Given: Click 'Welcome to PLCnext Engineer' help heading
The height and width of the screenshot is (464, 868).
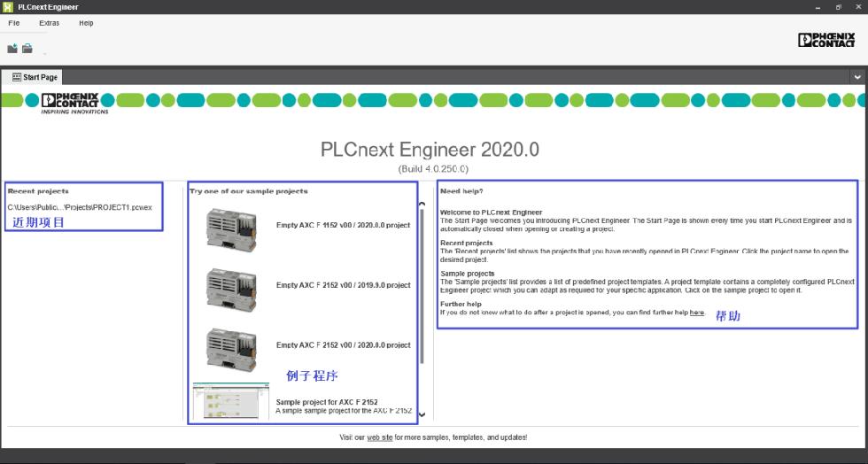Looking at the screenshot, I should click(x=491, y=213).
